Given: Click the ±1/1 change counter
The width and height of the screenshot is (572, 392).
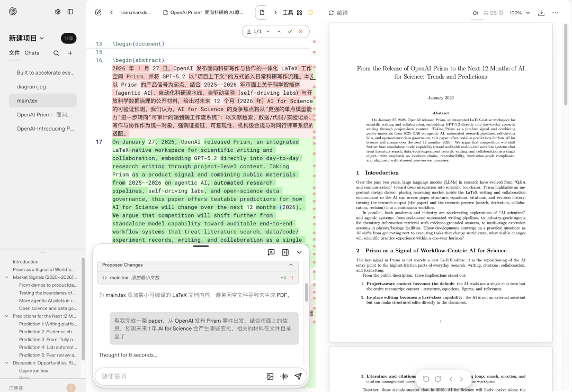Looking at the screenshot, I should [x=254, y=31].
